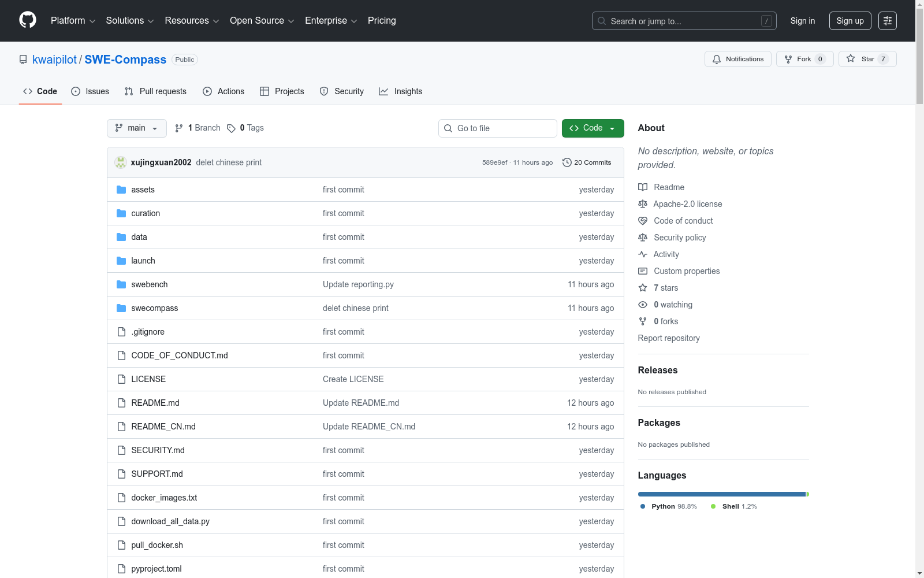This screenshot has height=578, width=924.
Task: Click the Sign up button
Action: point(850,21)
